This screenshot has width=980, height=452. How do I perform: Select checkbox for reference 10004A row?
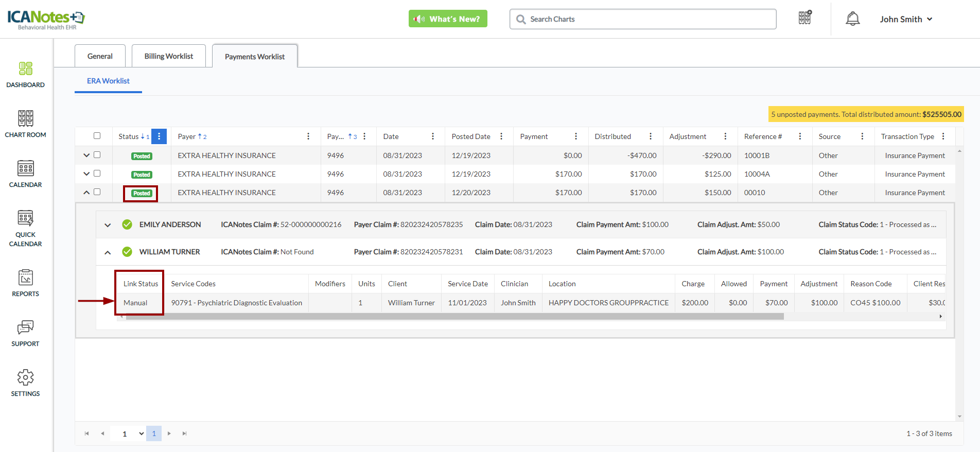coord(97,173)
